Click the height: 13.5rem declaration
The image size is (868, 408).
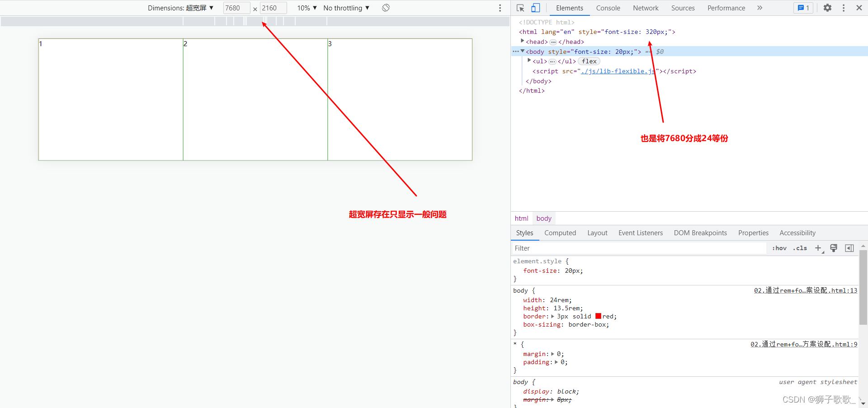point(553,308)
